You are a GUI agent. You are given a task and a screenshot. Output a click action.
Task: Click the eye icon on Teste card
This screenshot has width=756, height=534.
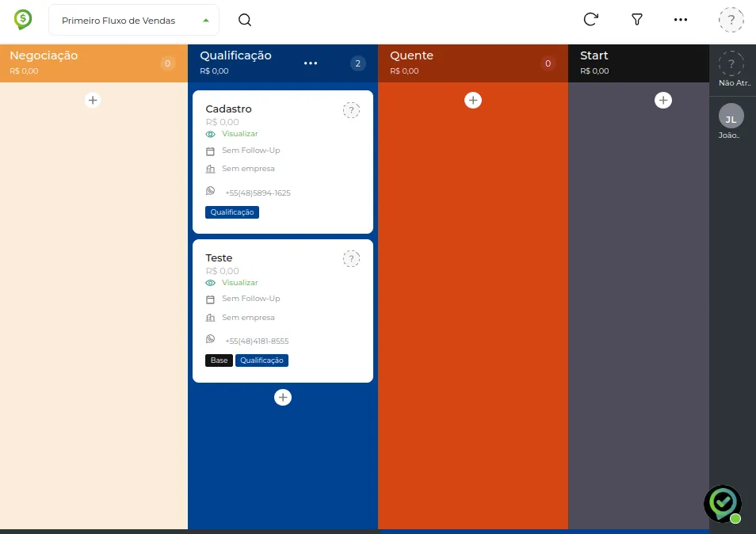click(210, 283)
